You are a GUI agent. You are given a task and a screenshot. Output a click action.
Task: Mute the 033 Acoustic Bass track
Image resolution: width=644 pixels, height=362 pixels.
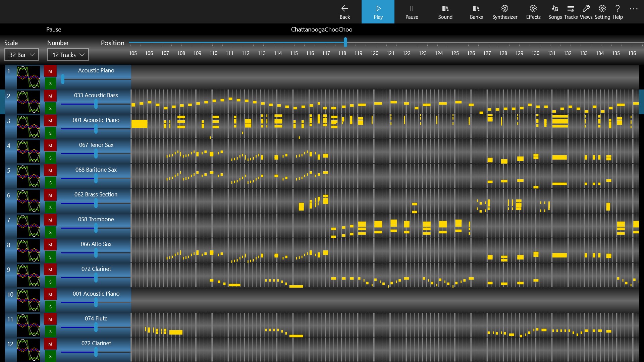click(x=50, y=96)
